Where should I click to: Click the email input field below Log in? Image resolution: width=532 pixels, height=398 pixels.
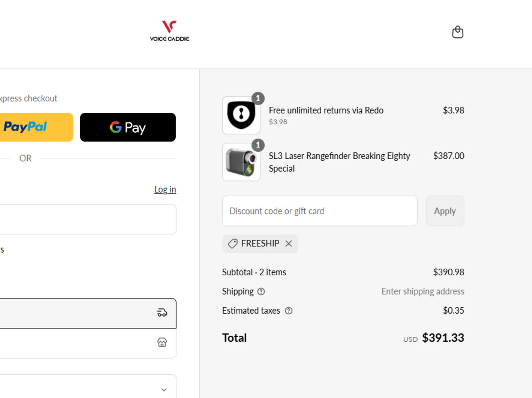(88, 219)
